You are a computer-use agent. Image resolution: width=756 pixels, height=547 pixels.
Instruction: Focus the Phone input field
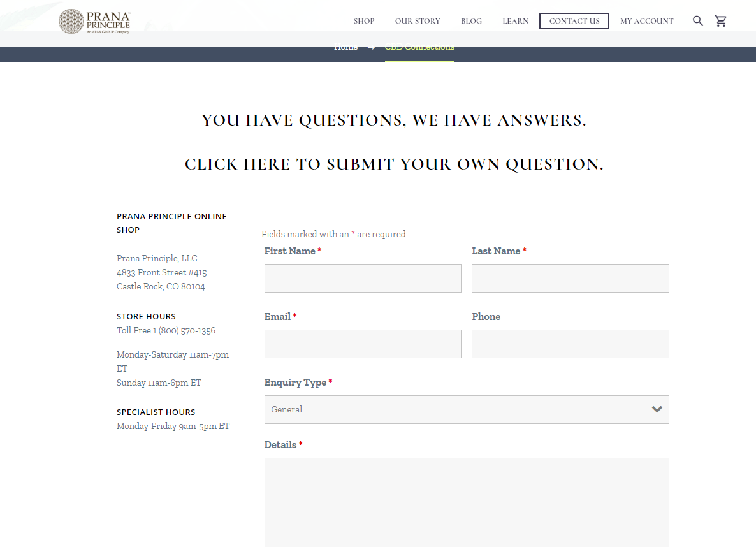click(571, 344)
